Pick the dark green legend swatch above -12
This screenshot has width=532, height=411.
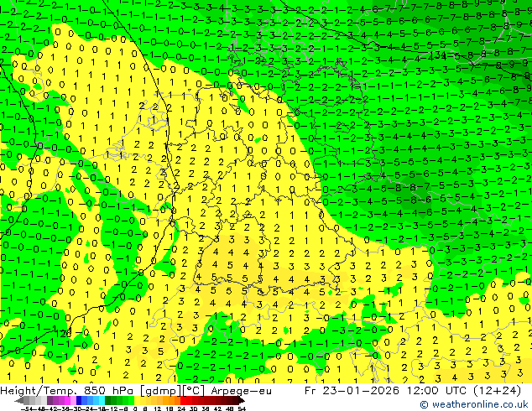[107, 401]
